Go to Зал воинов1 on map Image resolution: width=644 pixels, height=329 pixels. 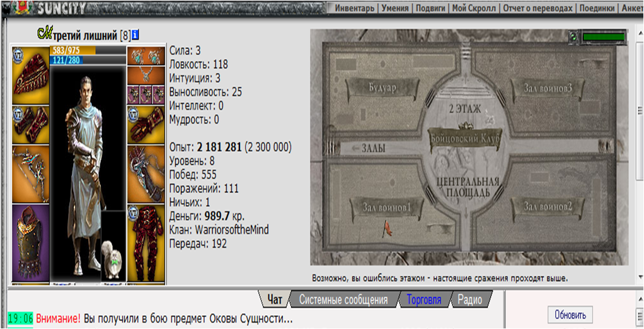pyautogui.click(x=386, y=208)
